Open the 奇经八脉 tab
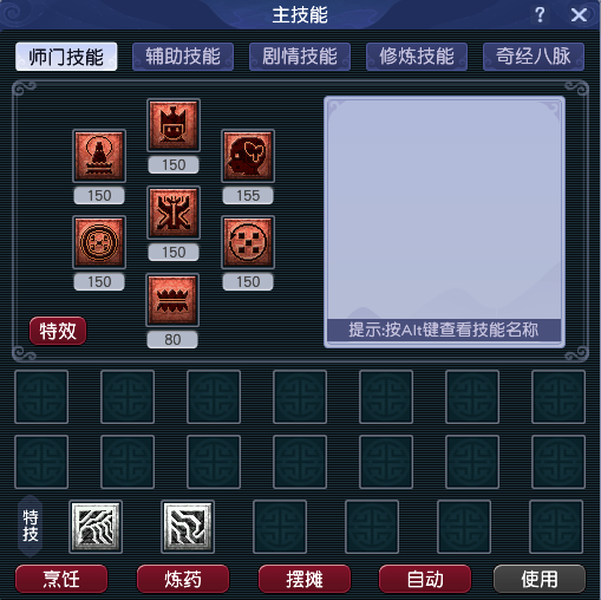The width and height of the screenshot is (601, 600). pyautogui.click(x=534, y=57)
